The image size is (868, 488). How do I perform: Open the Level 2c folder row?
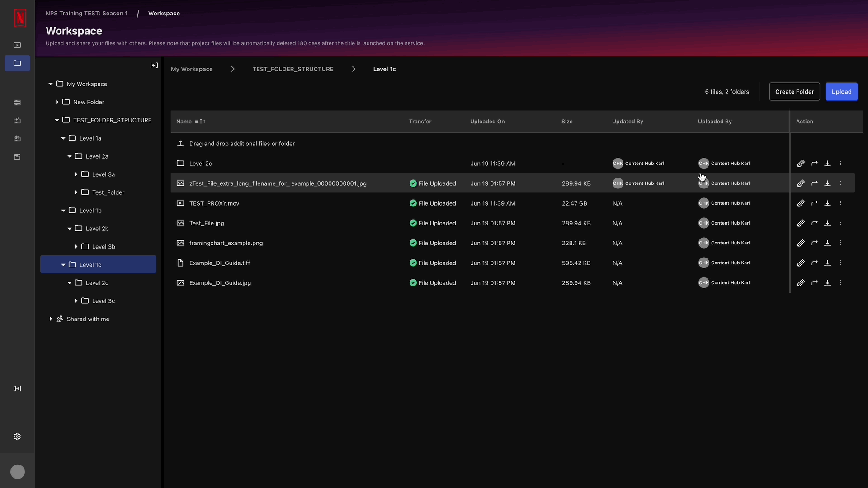(201, 164)
